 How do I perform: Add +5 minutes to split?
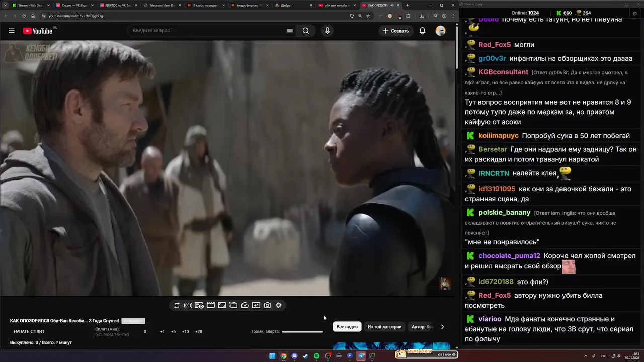173,332
